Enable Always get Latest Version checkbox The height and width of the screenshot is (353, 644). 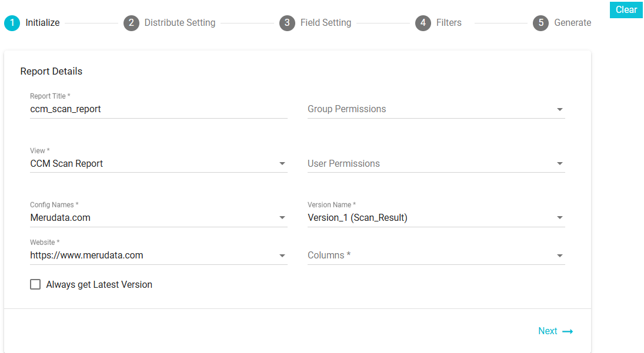tap(35, 284)
